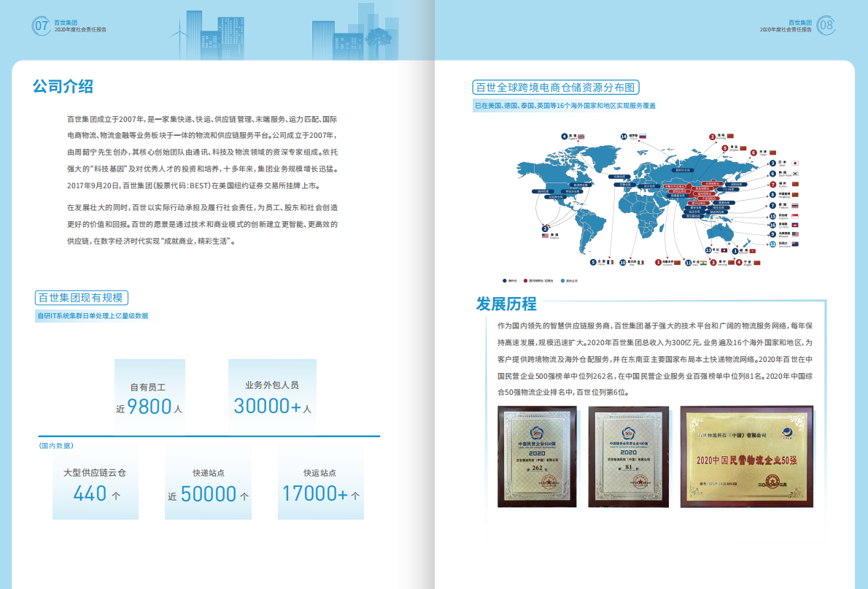This screenshot has width=868, height=589.
Task: Click the Russia flag next to marker 14
Action: coord(643,136)
